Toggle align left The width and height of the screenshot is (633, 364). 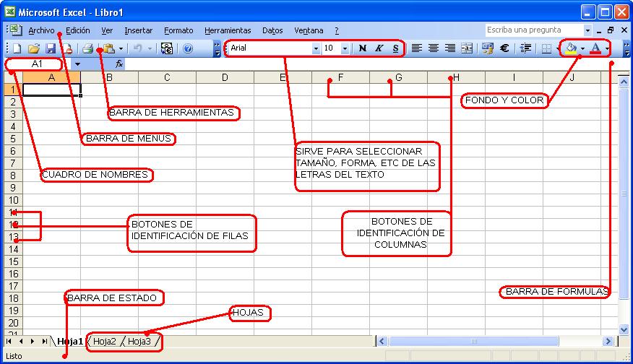point(417,48)
